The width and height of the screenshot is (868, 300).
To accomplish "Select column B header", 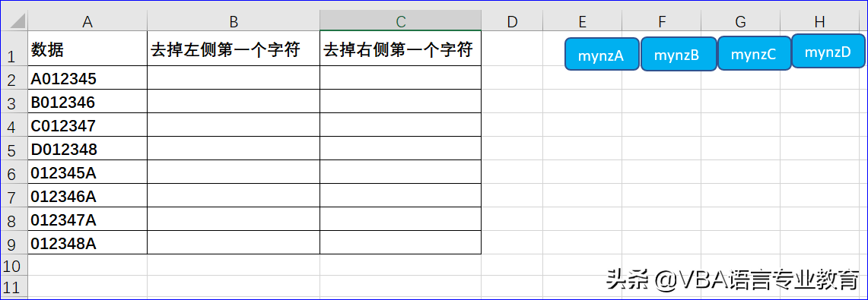I will click(x=234, y=21).
